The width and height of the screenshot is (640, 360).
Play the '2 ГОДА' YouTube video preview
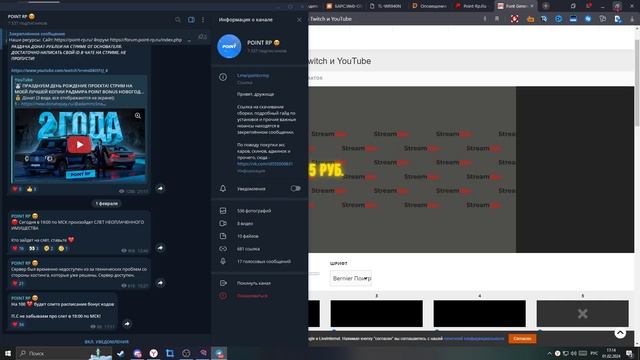pyautogui.click(x=79, y=145)
